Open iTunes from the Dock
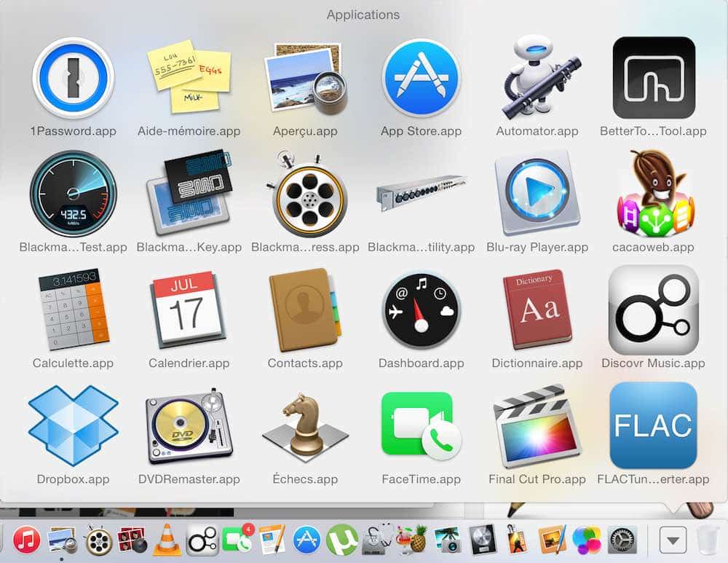 tap(26, 540)
